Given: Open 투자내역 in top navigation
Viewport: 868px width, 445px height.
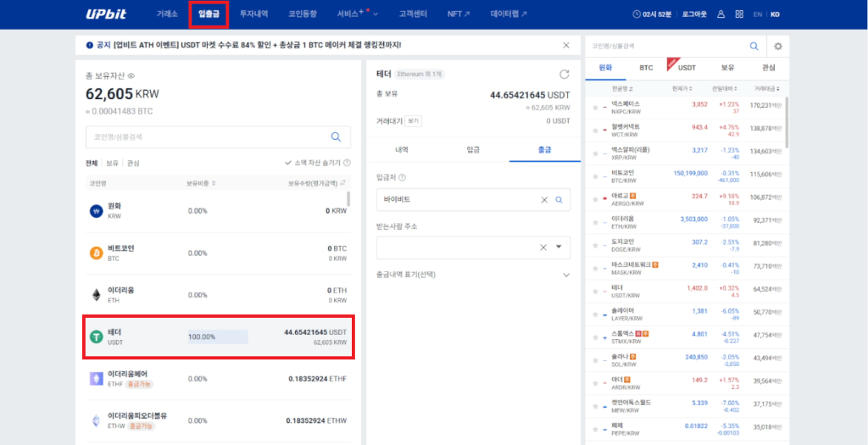Looking at the screenshot, I should (x=254, y=14).
